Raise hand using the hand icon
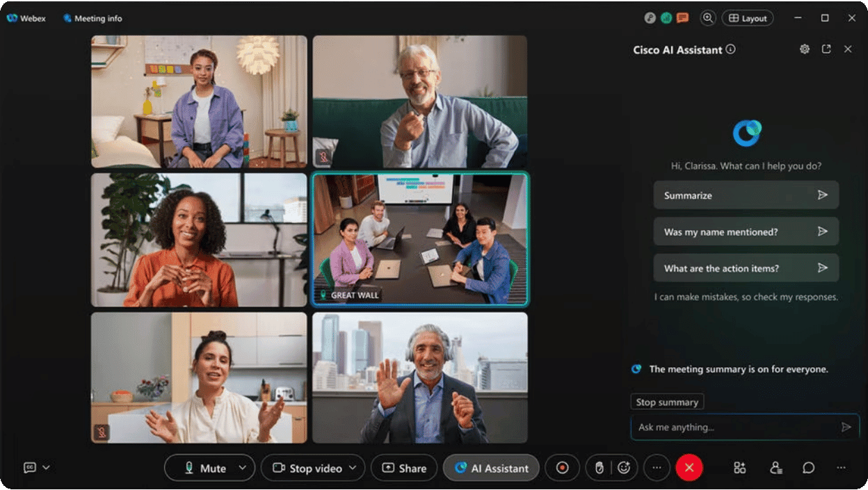Viewport: 868px width, 490px height. tap(599, 468)
